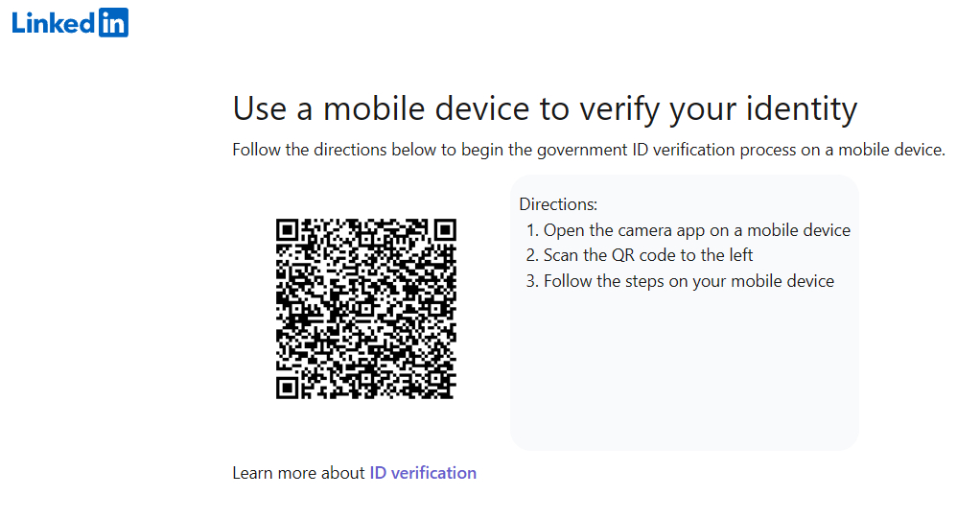Click the list number '3.' marker
This screenshot has height=519, width=980.
click(x=532, y=281)
